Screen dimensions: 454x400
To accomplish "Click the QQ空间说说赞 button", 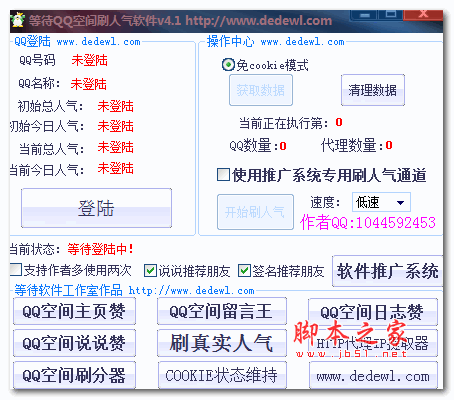I will pyautogui.click(x=74, y=343).
